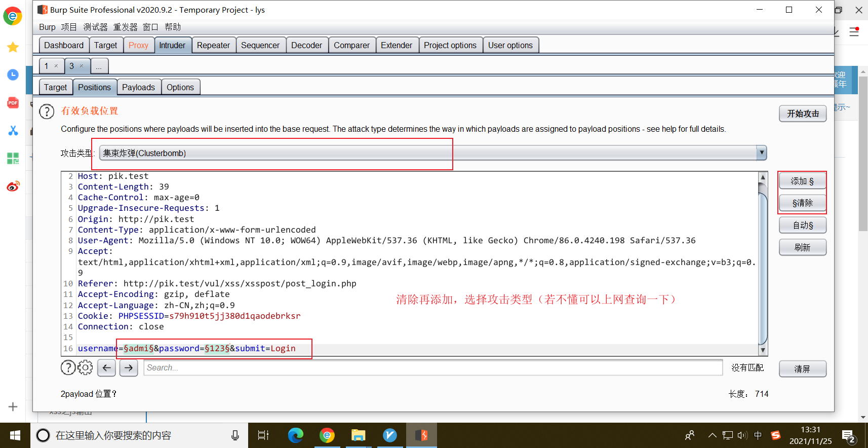Screen dimensions: 868x448
Task: Click Burp Suite icon on the taskbar
Action: pyautogui.click(x=421, y=435)
